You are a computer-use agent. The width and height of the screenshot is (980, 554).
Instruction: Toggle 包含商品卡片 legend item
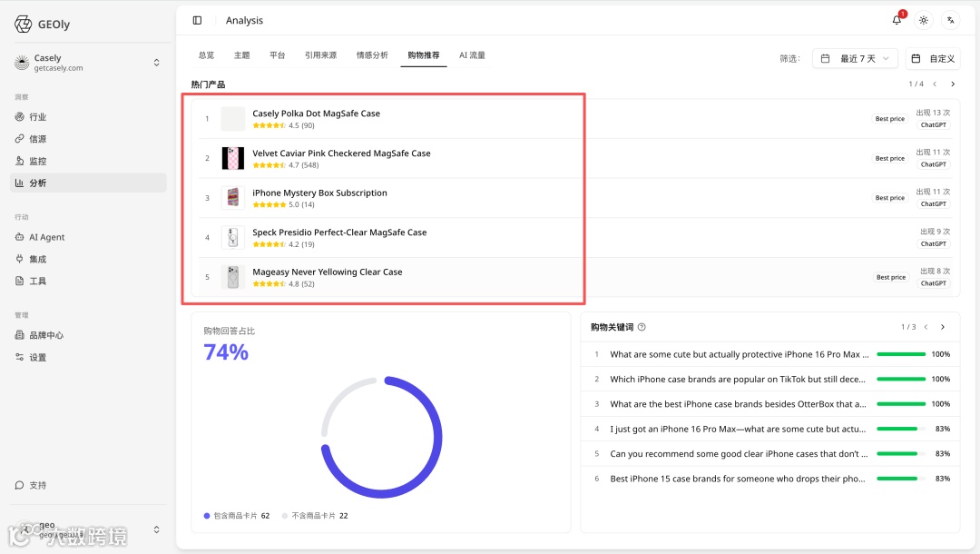tap(237, 516)
